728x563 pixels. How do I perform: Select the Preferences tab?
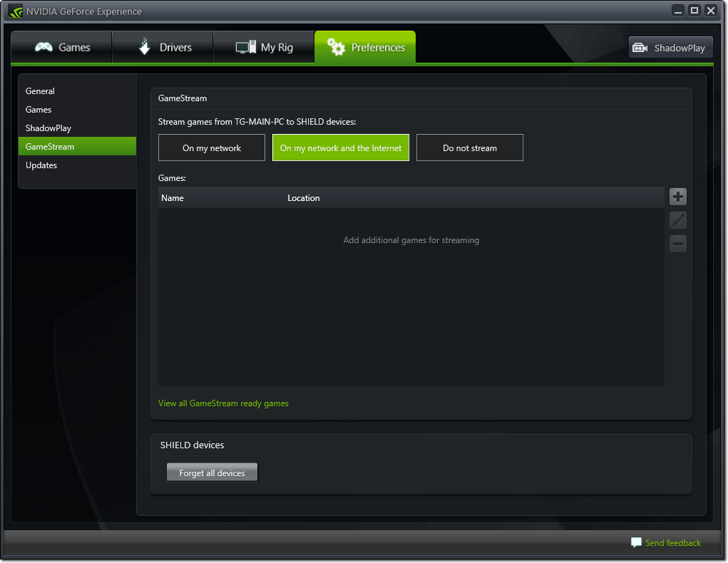tap(365, 47)
